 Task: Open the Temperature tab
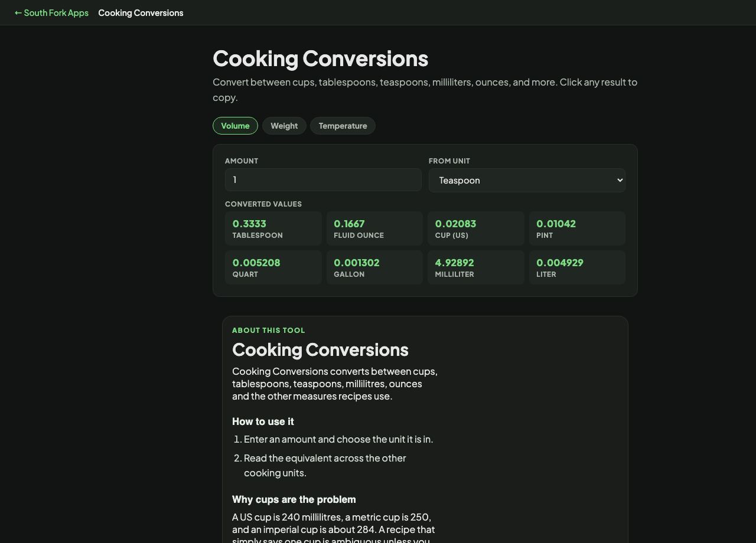343,126
